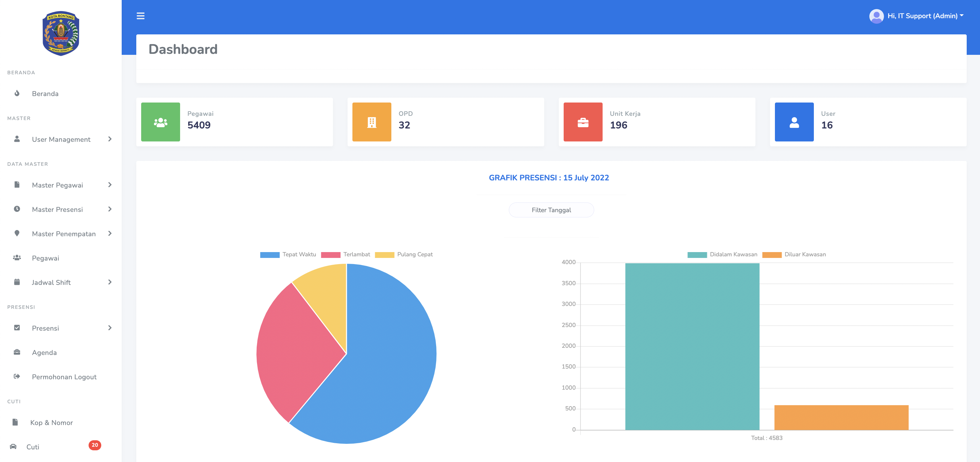Expand the User Management submenu
Viewport: 980px width, 462px height.
point(61,139)
